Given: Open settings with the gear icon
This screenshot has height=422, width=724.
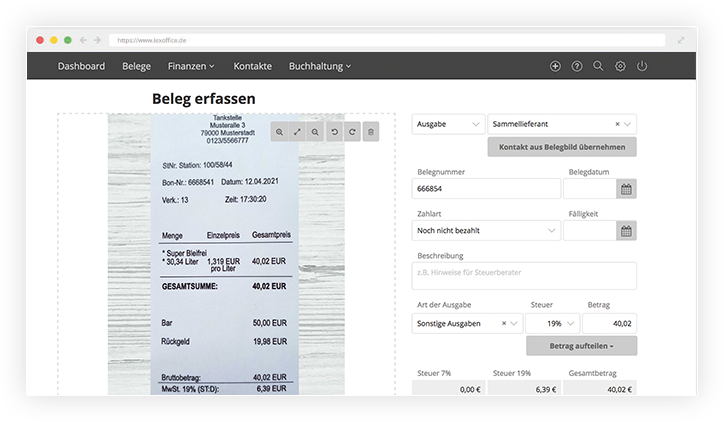Looking at the screenshot, I should [620, 66].
